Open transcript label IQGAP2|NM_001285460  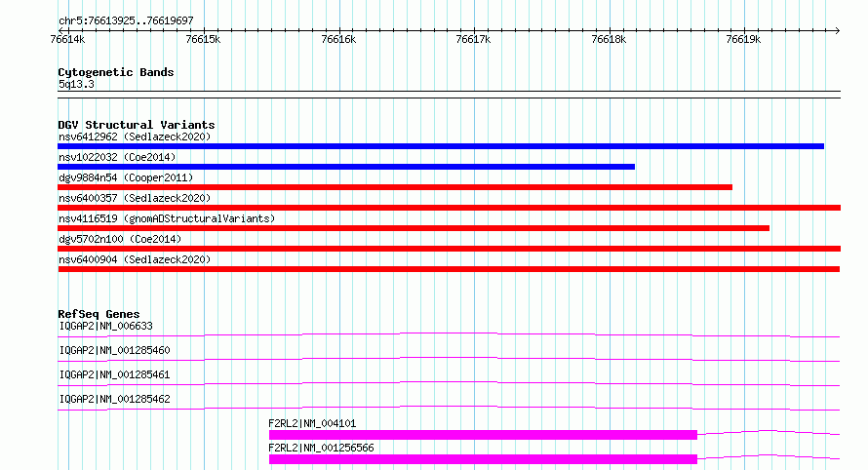(x=114, y=350)
